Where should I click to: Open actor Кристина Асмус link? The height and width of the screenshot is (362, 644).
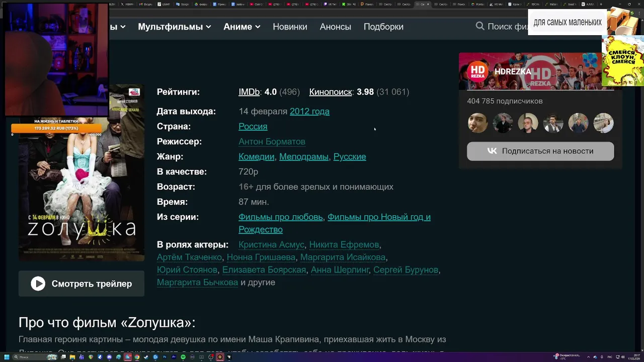coord(271,245)
